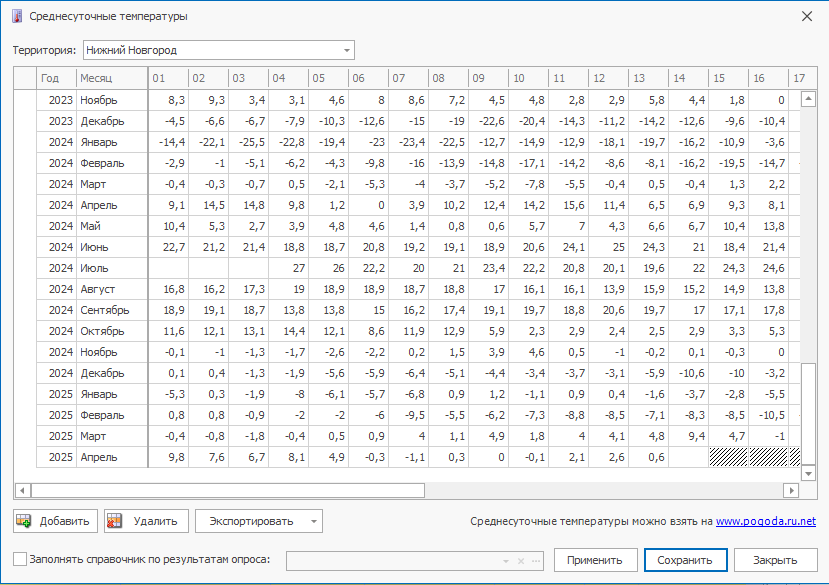Click the day 12 column header

coord(608,78)
